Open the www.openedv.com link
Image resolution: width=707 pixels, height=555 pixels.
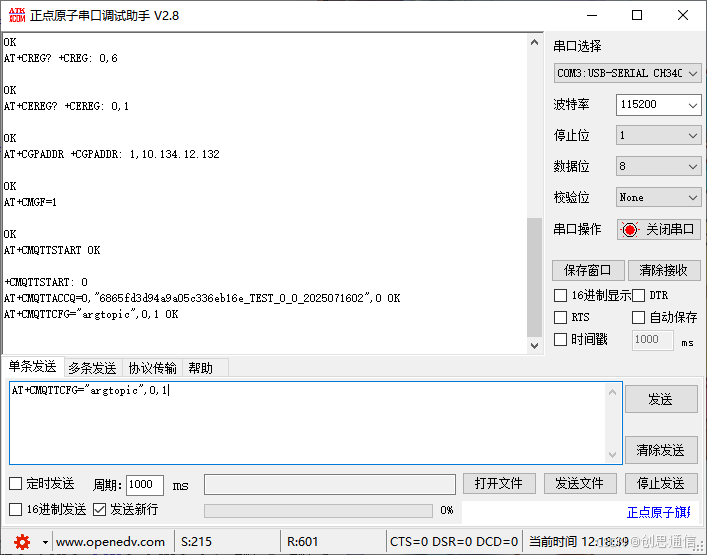(x=110, y=541)
